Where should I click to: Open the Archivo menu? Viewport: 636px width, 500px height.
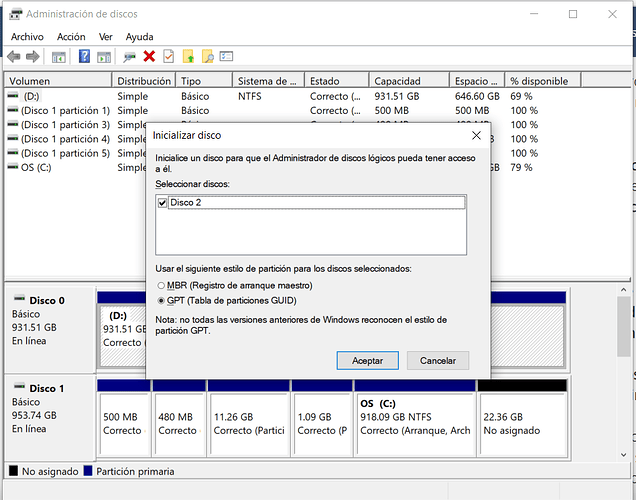(27, 37)
